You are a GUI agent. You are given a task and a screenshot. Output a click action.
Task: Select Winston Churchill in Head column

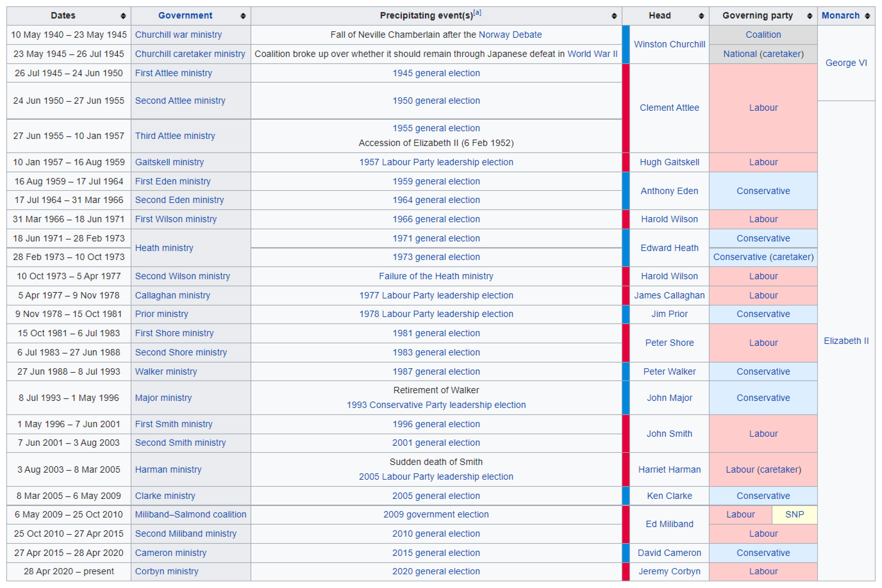point(670,44)
